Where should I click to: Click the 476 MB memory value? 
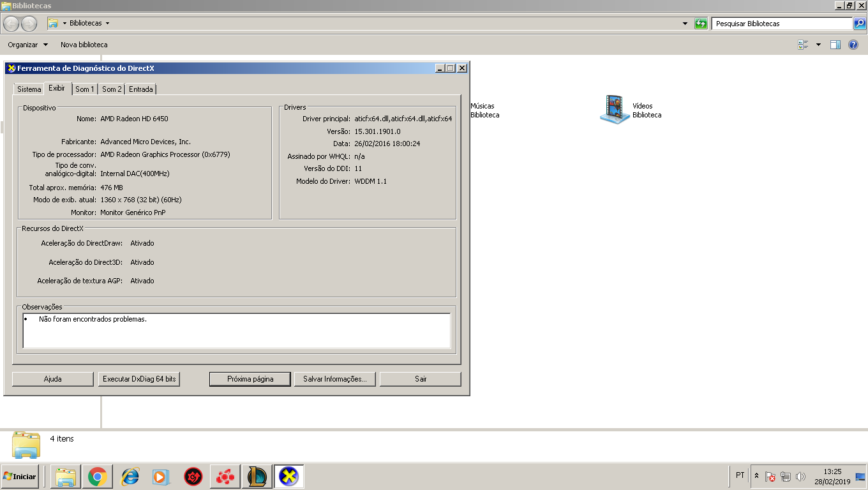click(x=112, y=188)
